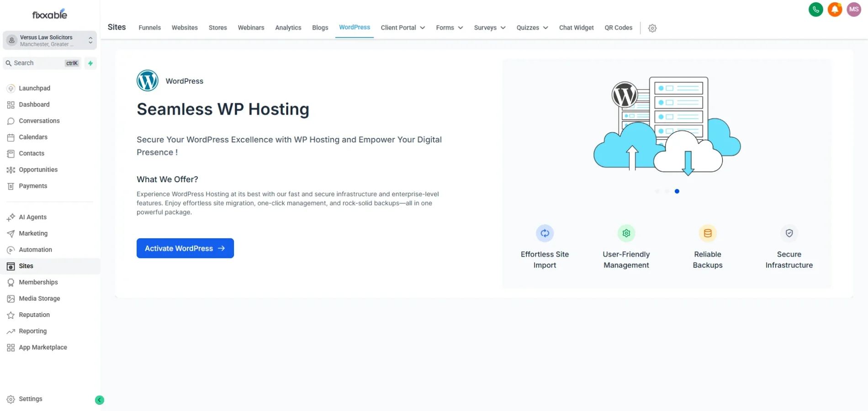
Task: Expand the Surveys menu
Action: coord(489,28)
